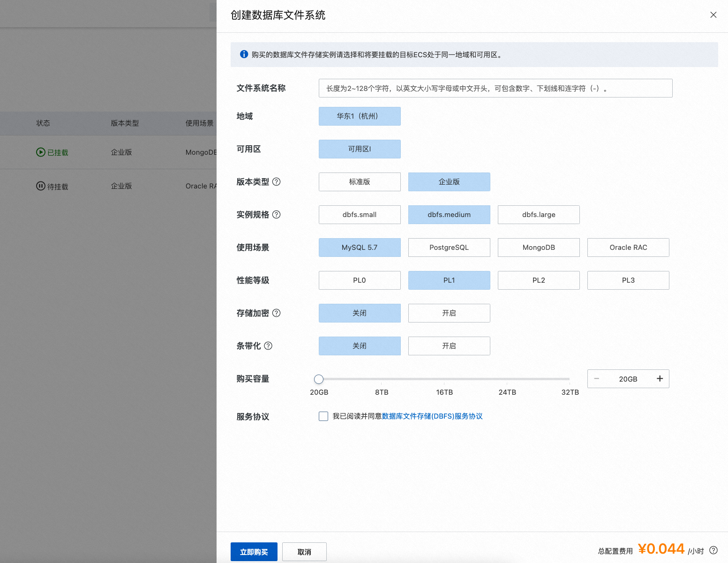Select dbfs.medium instance spec

449,215
